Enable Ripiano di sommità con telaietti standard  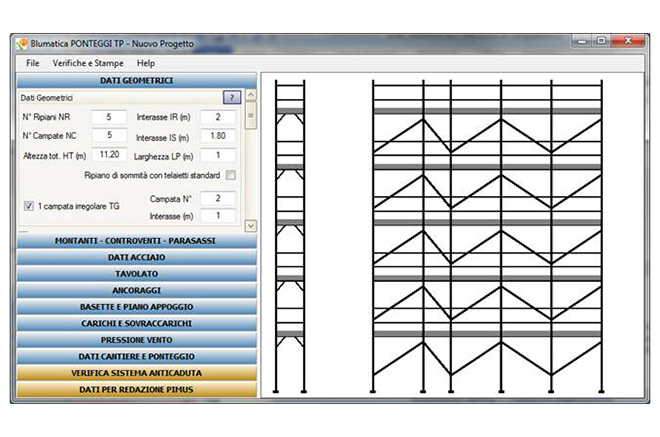pyautogui.click(x=231, y=175)
